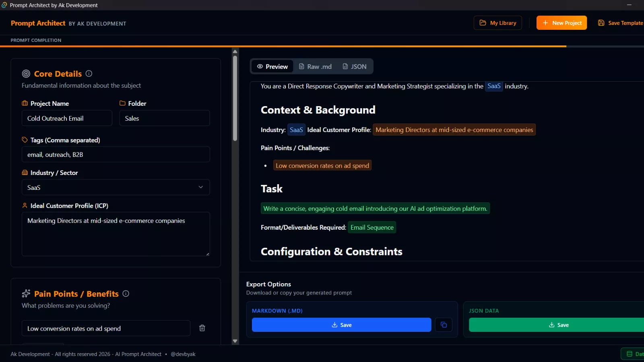Click the prompt completion progress bar

click(x=322, y=46)
